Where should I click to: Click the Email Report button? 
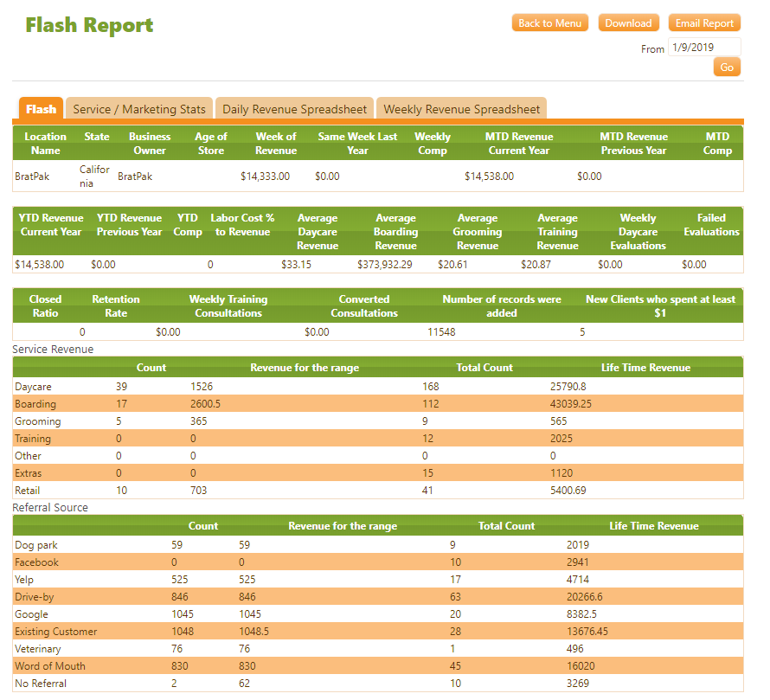tap(704, 23)
